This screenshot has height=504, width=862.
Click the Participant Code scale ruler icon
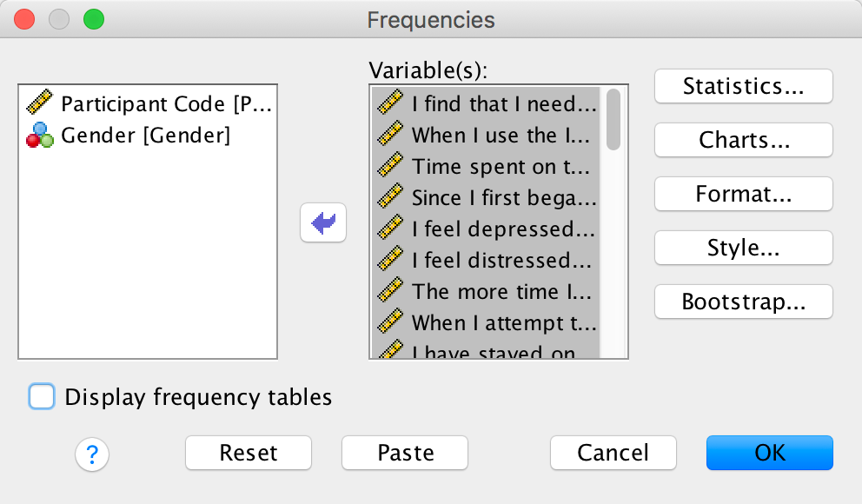tap(40, 104)
